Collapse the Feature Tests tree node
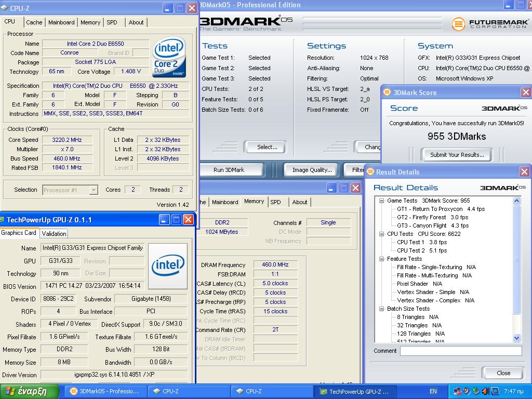Screen dimensions: 532x399 pos(382,259)
